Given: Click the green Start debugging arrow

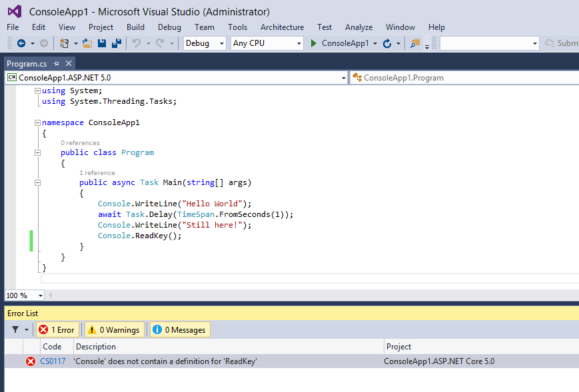Looking at the screenshot, I should click(x=314, y=43).
